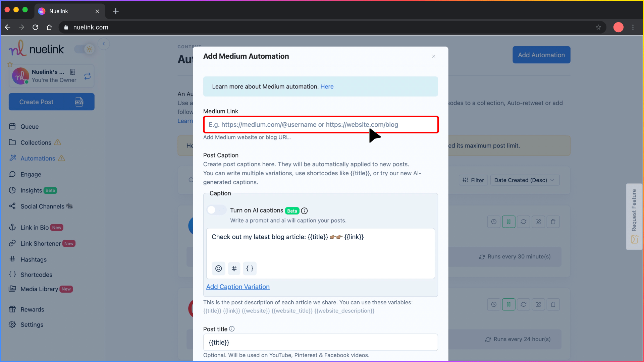Click the browser back arrow
The height and width of the screenshot is (362, 644).
8,27
